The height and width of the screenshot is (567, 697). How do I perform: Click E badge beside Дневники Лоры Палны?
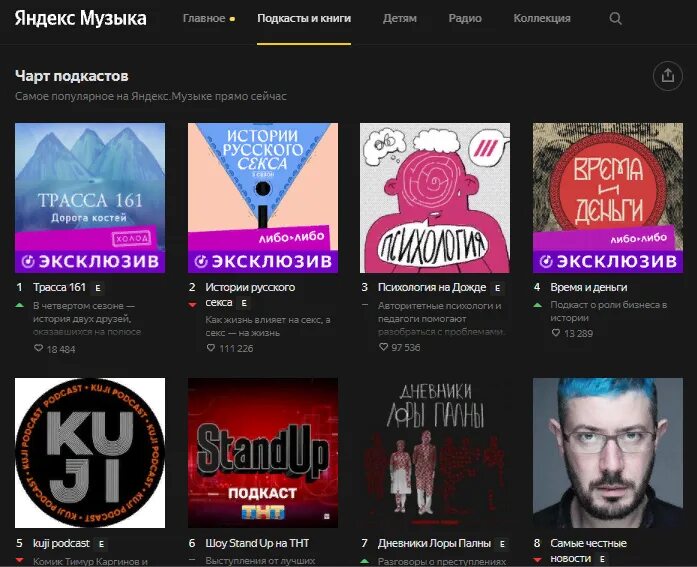[x=502, y=544]
